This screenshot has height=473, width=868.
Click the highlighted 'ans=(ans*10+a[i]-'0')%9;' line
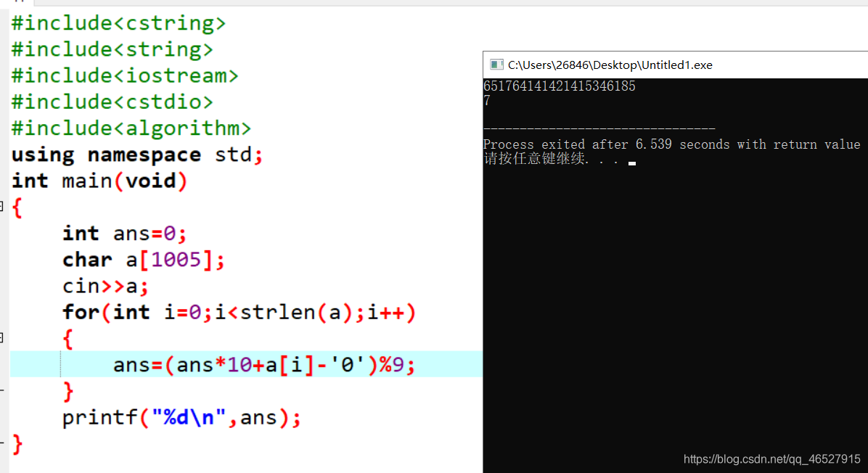[x=264, y=365]
